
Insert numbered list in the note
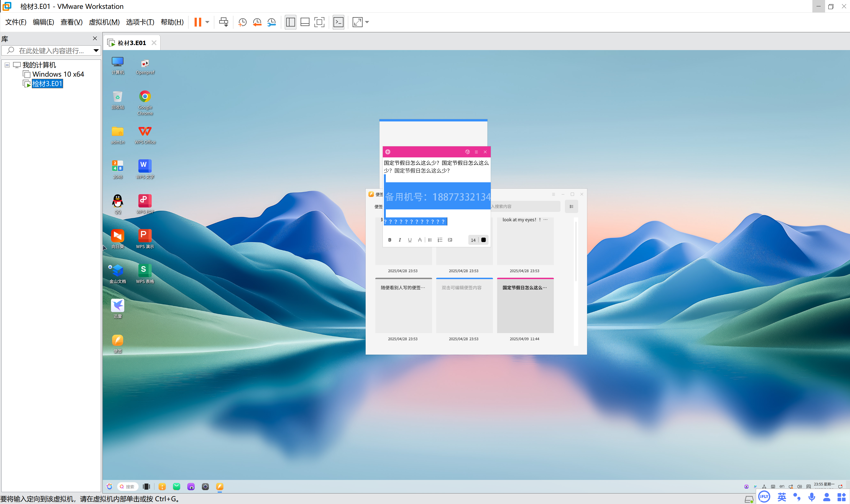point(440,240)
